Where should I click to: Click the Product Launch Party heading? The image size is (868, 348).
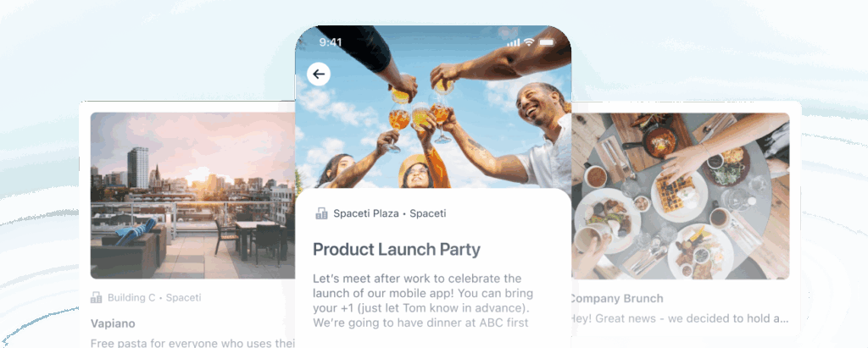click(x=397, y=249)
